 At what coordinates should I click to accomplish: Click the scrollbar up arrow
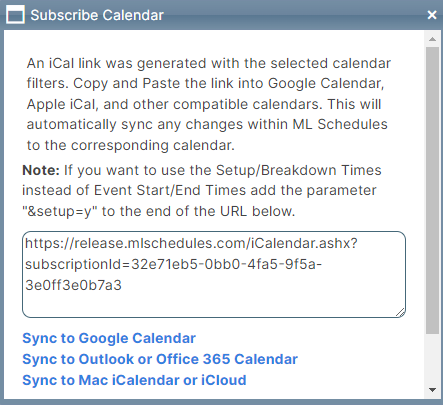click(x=433, y=39)
